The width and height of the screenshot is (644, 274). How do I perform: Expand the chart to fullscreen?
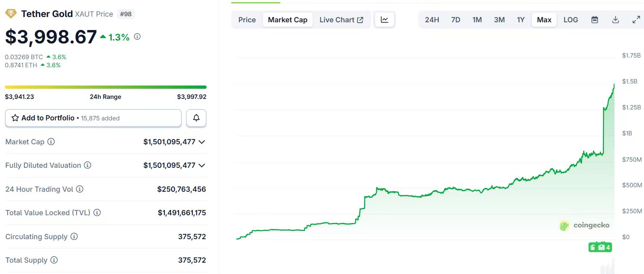[x=636, y=20]
